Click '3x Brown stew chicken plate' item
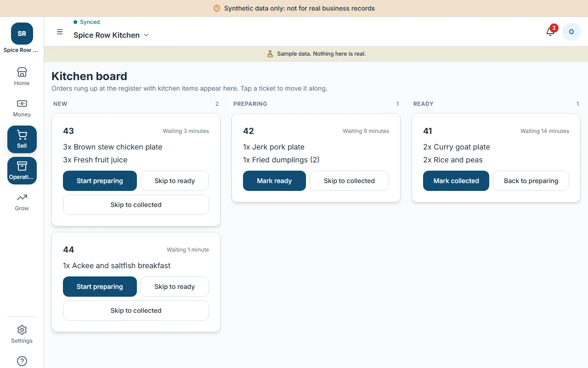This screenshot has width=588, height=368. tap(113, 147)
